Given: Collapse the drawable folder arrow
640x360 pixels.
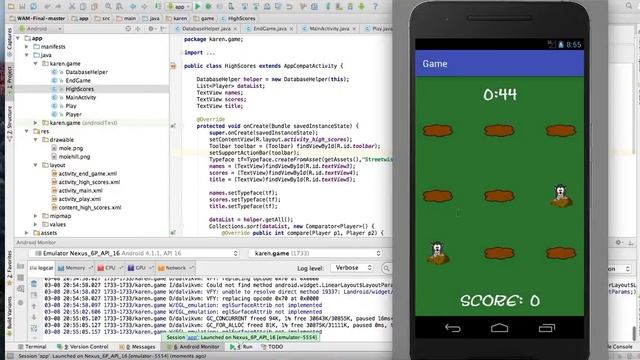Looking at the screenshot, I should [x=36, y=140].
